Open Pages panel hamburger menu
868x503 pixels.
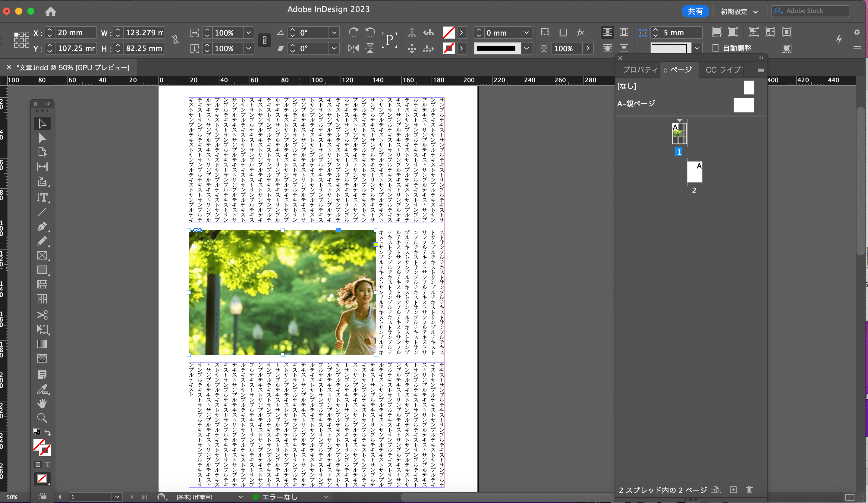[x=760, y=70]
